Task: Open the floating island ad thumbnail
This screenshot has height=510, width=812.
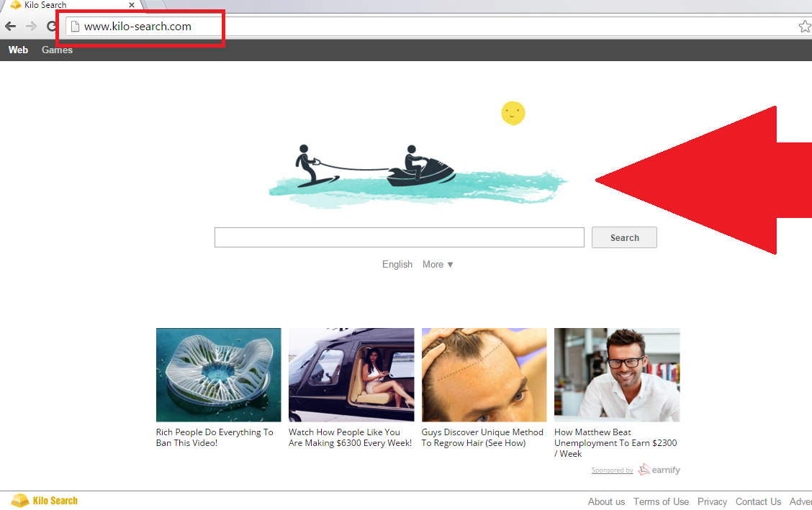Action: pyautogui.click(x=218, y=375)
